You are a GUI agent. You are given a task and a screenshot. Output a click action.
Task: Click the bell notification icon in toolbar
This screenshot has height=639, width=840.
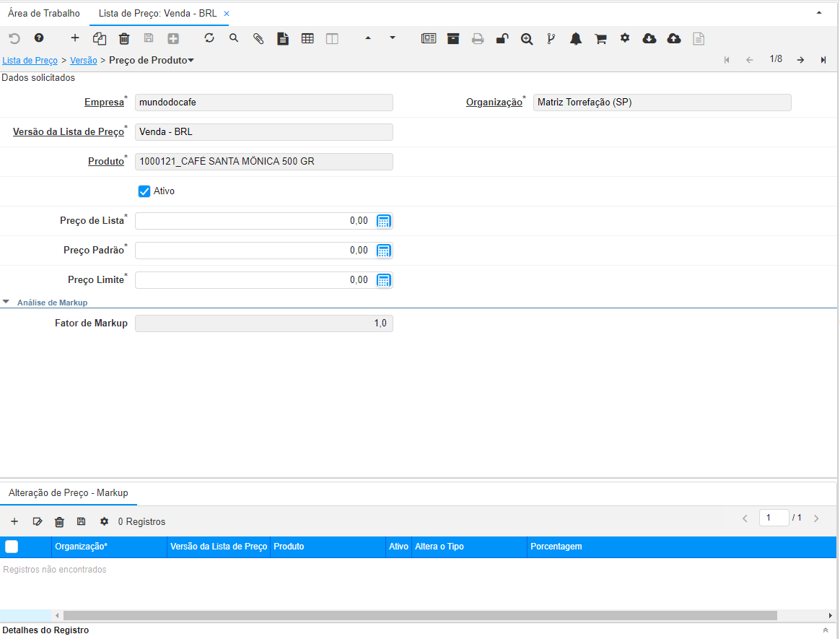point(576,39)
